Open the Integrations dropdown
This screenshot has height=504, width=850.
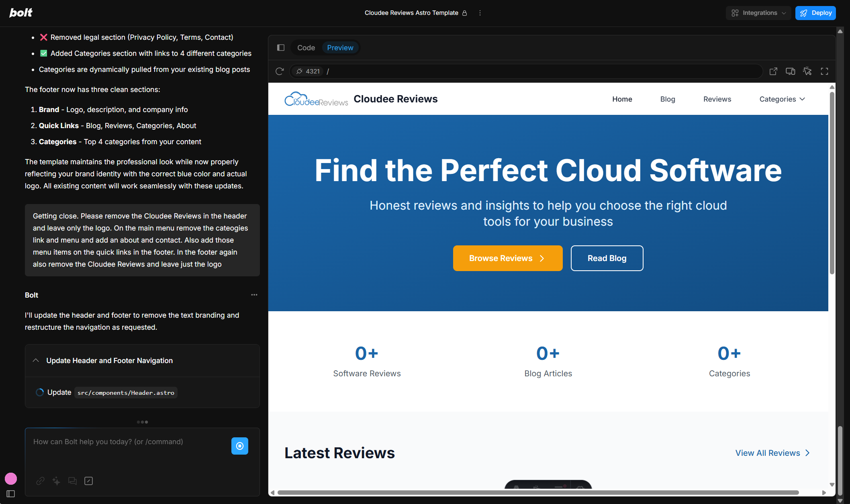pyautogui.click(x=758, y=13)
